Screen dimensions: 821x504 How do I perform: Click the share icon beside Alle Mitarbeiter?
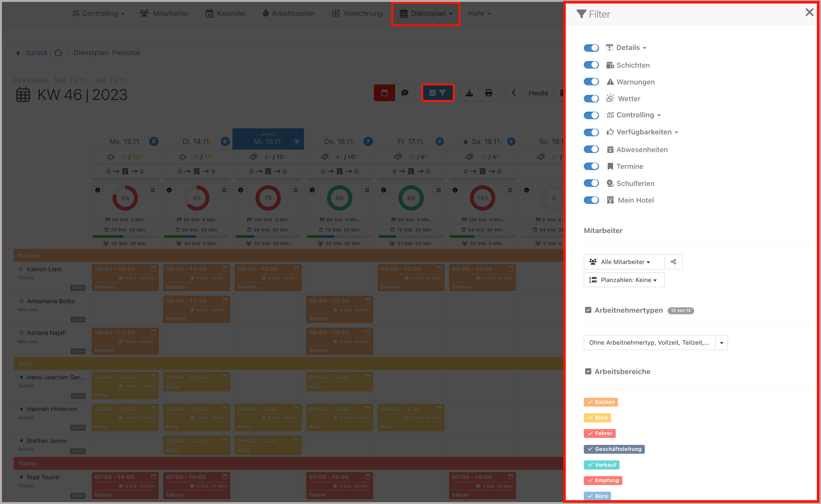coord(673,262)
